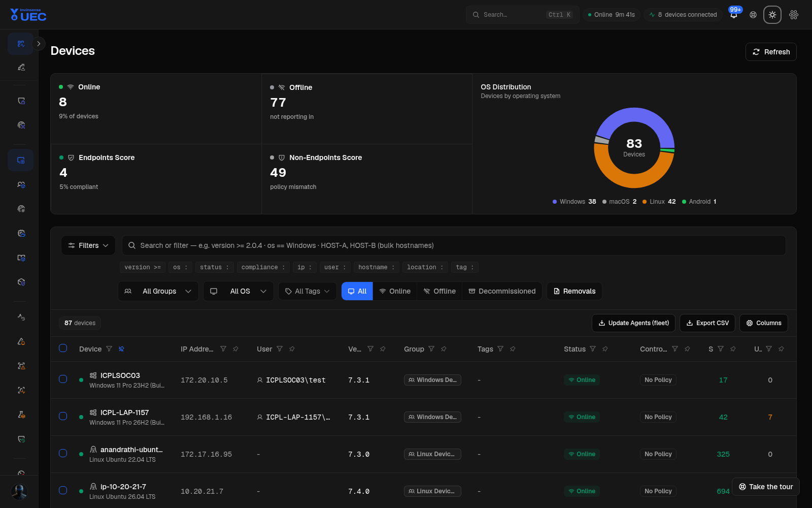The image size is (812, 508).
Task: Open the user avatar profile picture
Action: (x=19, y=491)
